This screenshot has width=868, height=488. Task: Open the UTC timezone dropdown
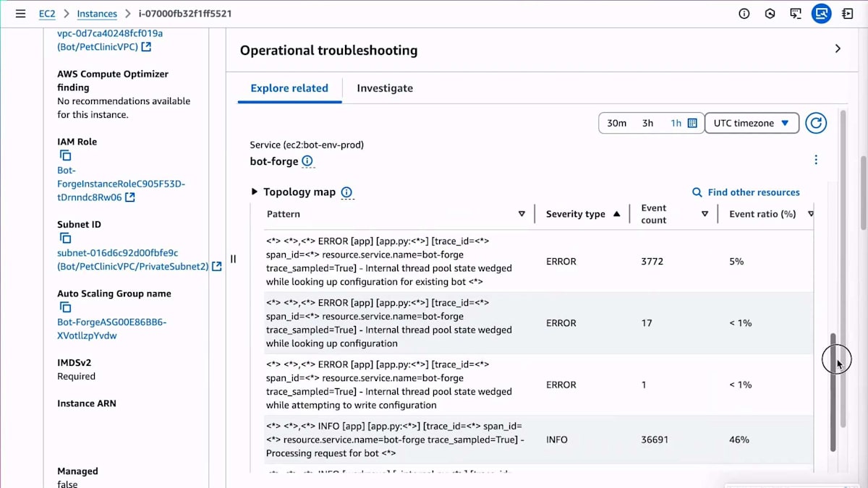click(x=751, y=123)
